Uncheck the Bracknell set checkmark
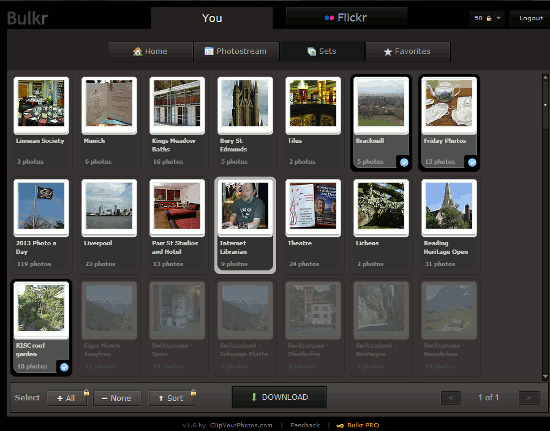The width and height of the screenshot is (550, 431). point(404,162)
